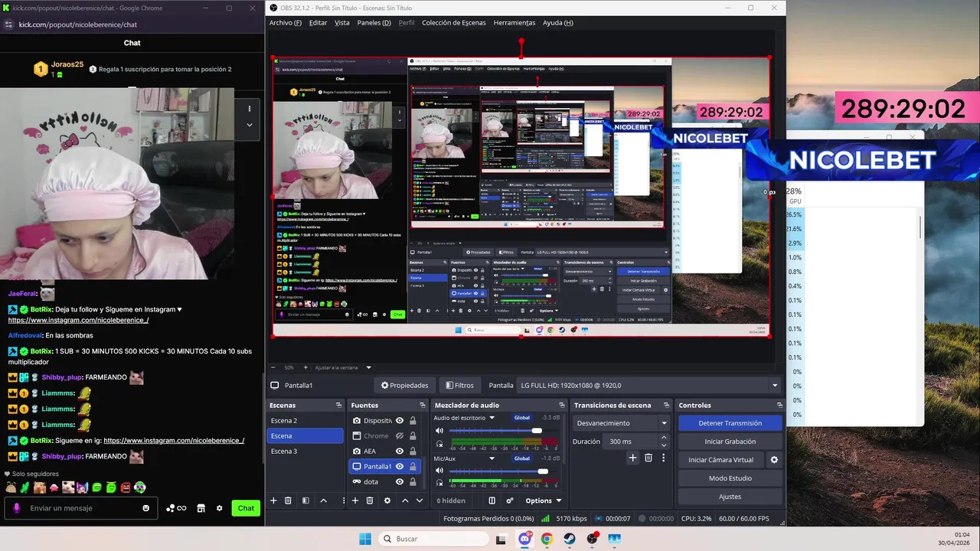The height and width of the screenshot is (551, 980).
Task: Open the Desvanecimiento transition dropdown
Action: tap(622, 422)
